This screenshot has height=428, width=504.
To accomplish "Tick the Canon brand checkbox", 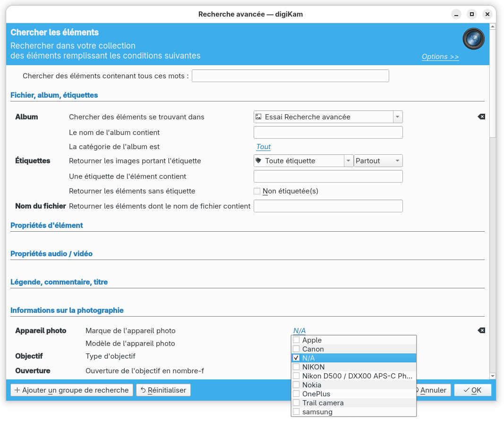I will coord(296,349).
